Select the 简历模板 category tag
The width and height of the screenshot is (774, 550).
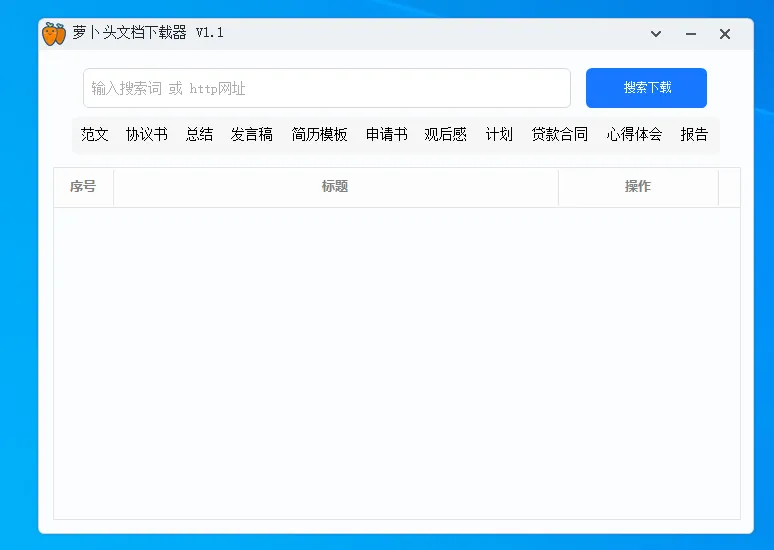pos(319,134)
